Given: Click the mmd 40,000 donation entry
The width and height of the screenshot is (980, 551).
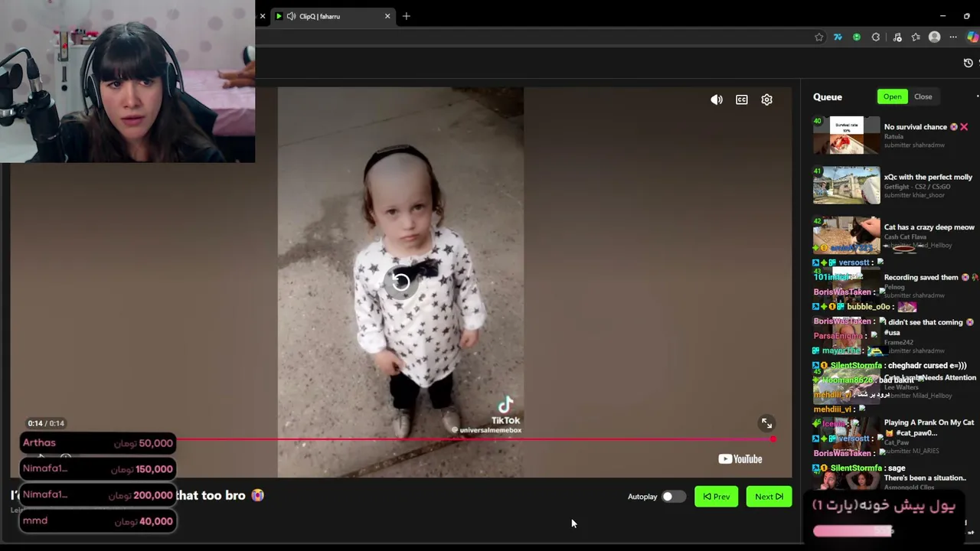Looking at the screenshot, I should (98, 521).
